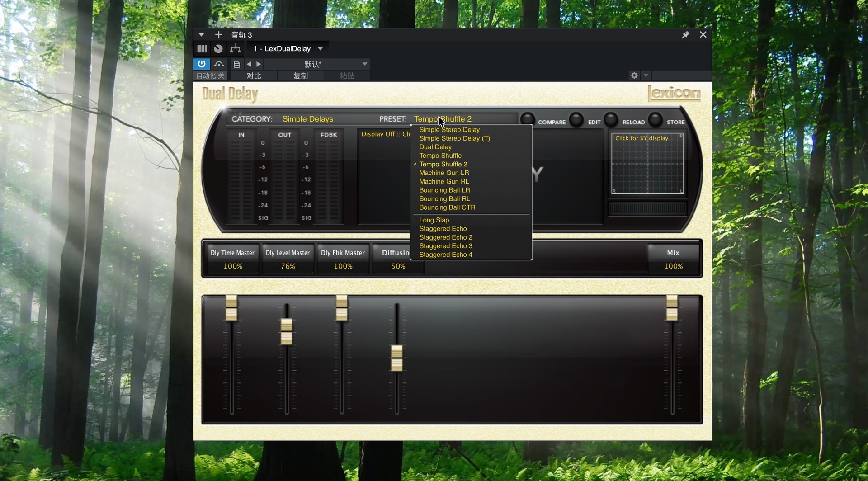Click the three-bar mixer view icon
Image resolution: width=868 pixels, height=481 pixels.
pyautogui.click(x=202, y=49)
